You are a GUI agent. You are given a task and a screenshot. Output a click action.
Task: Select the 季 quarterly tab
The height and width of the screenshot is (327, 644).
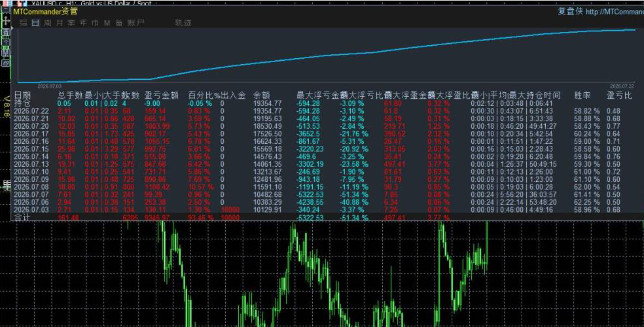coord(71,23)
